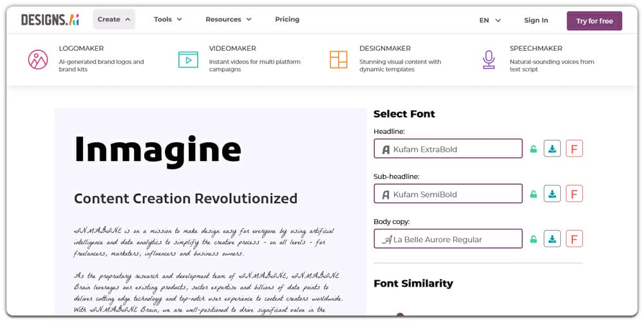Image resolution: width=644 pixels, height=322 pixels.
Task: Click the Designmaker layout icon
Action: [x=338, y=59]
